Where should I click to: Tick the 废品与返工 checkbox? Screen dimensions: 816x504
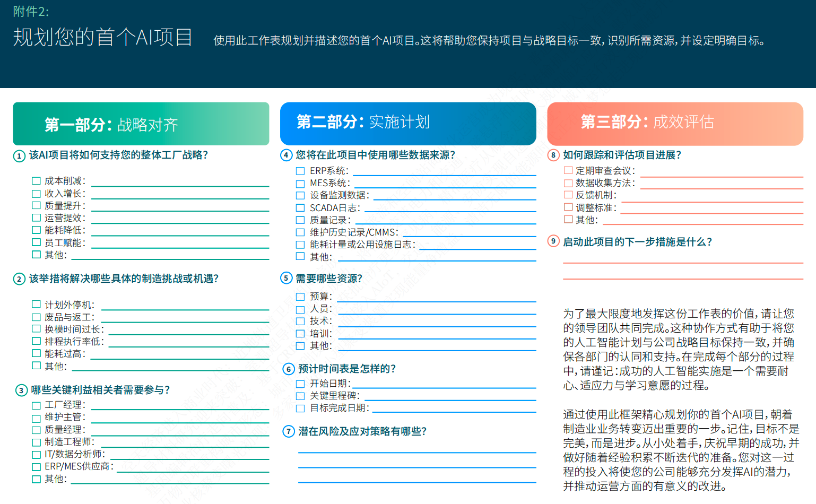point(36,317)
